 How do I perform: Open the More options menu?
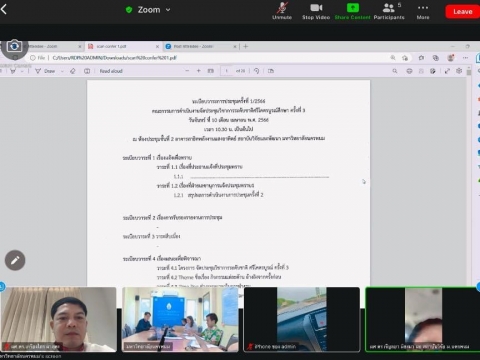423,11
